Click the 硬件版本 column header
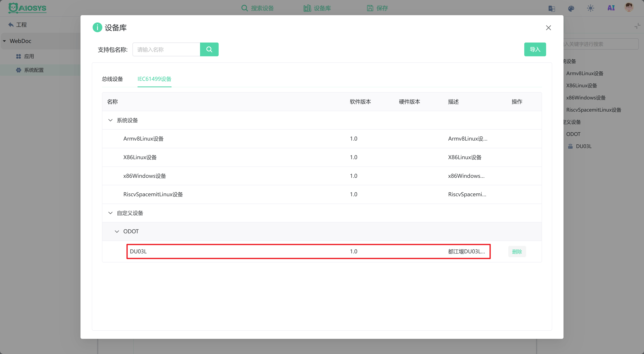The image size is (644, 354). click(409, 102)
